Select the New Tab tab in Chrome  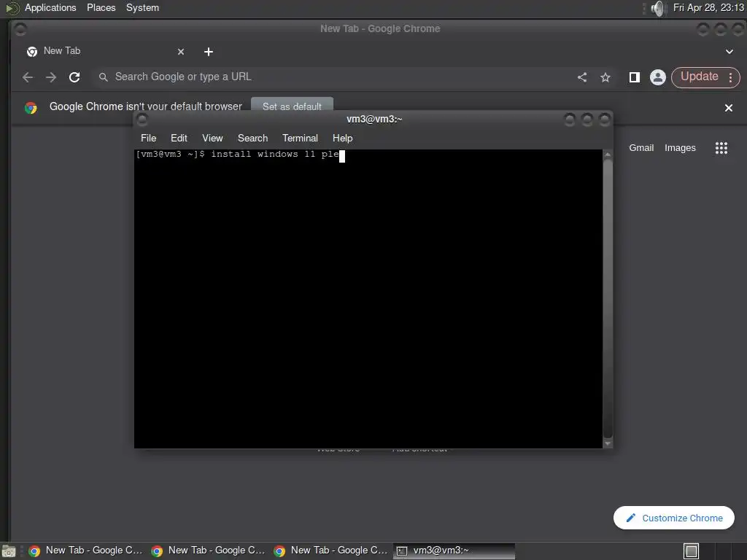105,52
